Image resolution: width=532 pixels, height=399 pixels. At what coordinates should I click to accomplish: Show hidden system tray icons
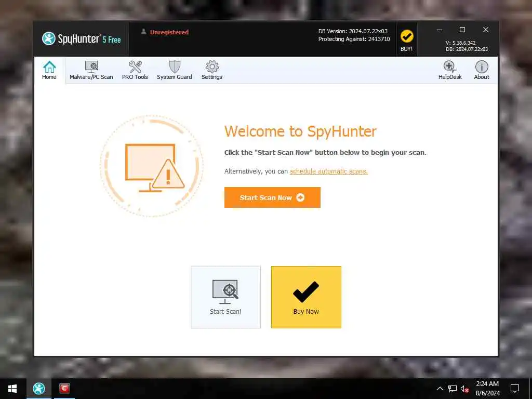[440, 389]
